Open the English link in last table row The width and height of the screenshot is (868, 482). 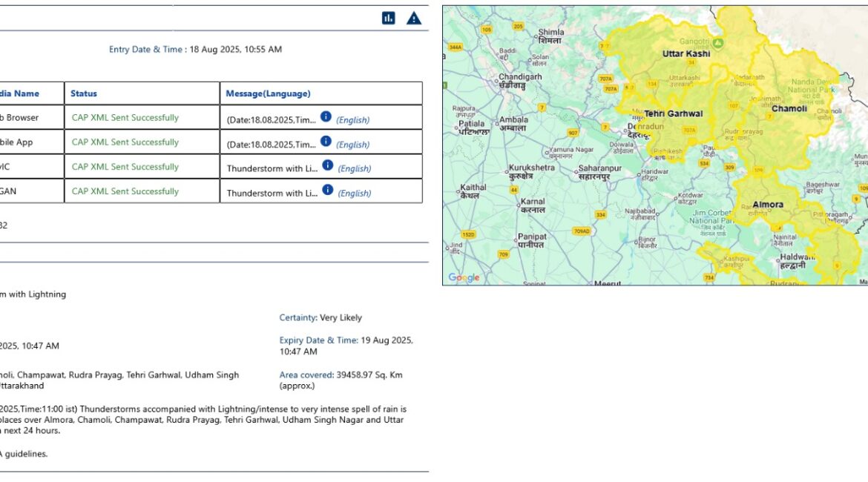(355, 194)
